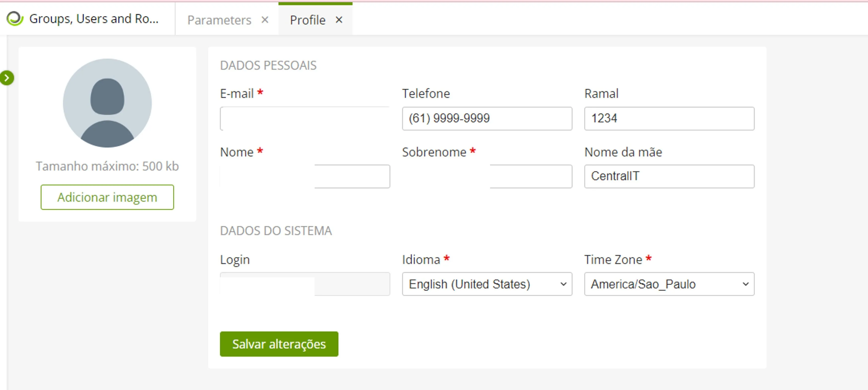Click the user avatar placeholder image
Viewport: 868px width, 390px height.
107,103
